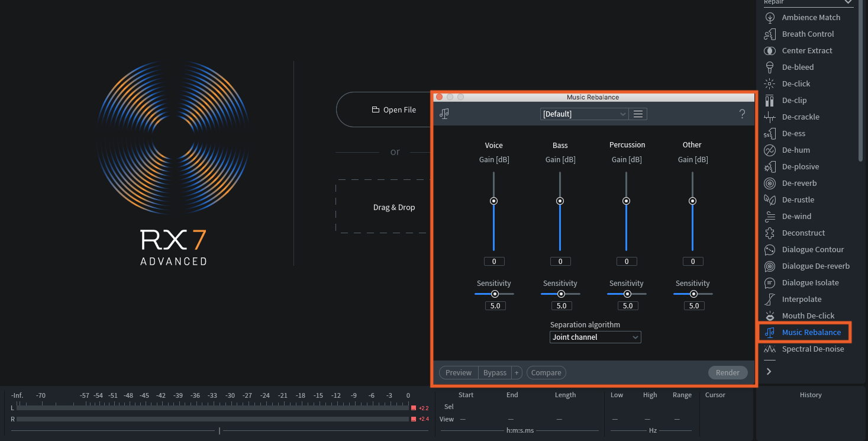Click the Voice sensitivity value field
868x441 pixels.
[495, 306]
